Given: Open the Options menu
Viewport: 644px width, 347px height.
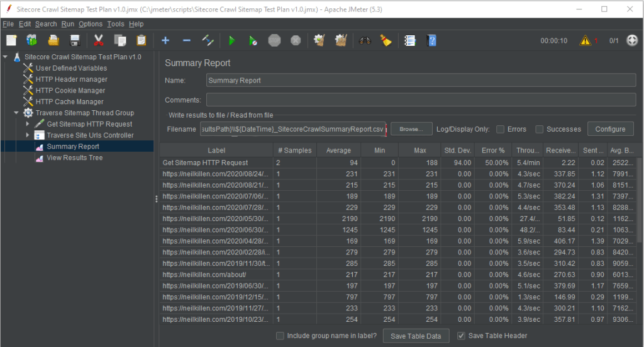Looking at the screenshot, I should (91, 24).
